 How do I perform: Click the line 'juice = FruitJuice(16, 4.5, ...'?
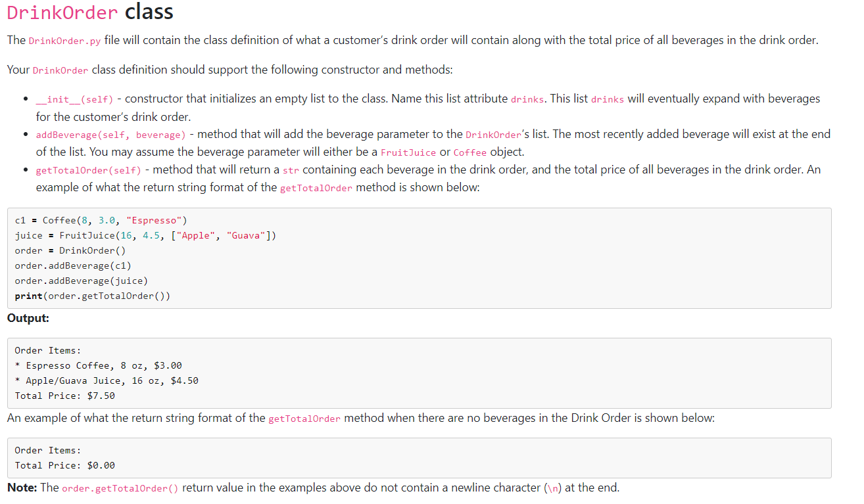coord(145,235)
